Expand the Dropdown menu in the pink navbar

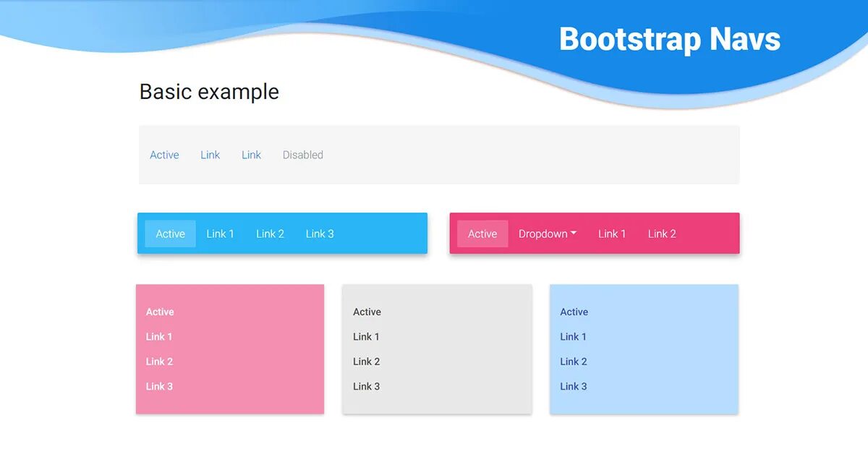548,234
